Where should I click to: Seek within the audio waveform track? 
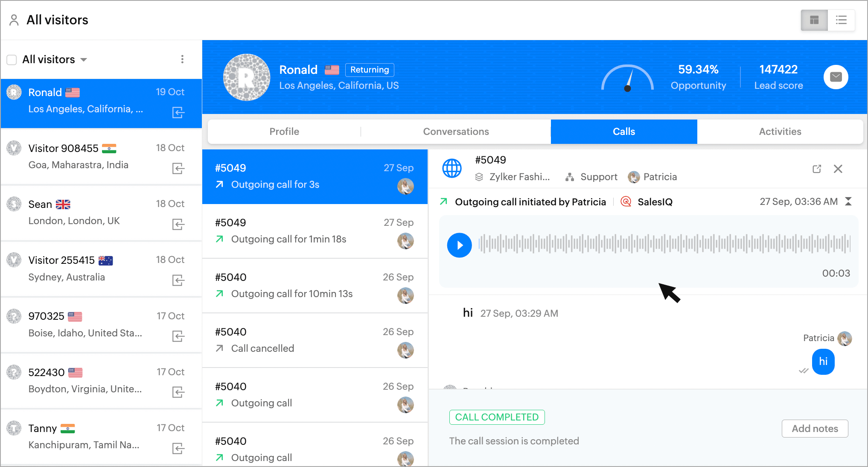(x=664, y=244)
